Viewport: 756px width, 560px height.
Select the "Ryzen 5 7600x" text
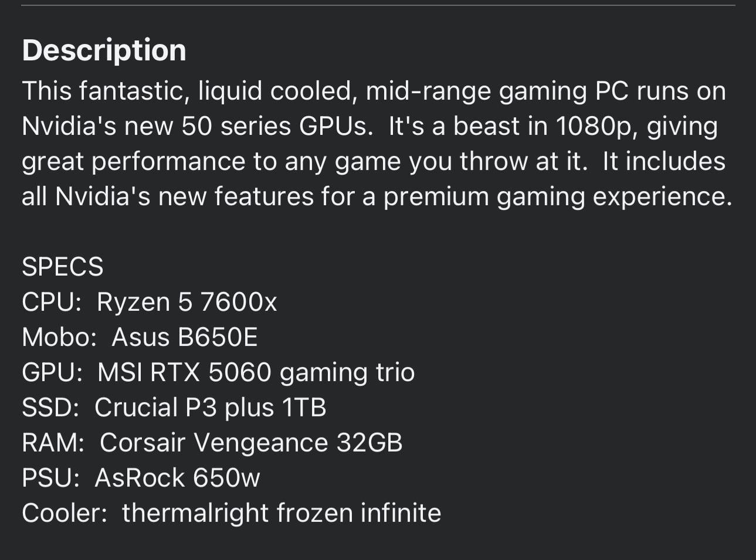pos(187,302)
